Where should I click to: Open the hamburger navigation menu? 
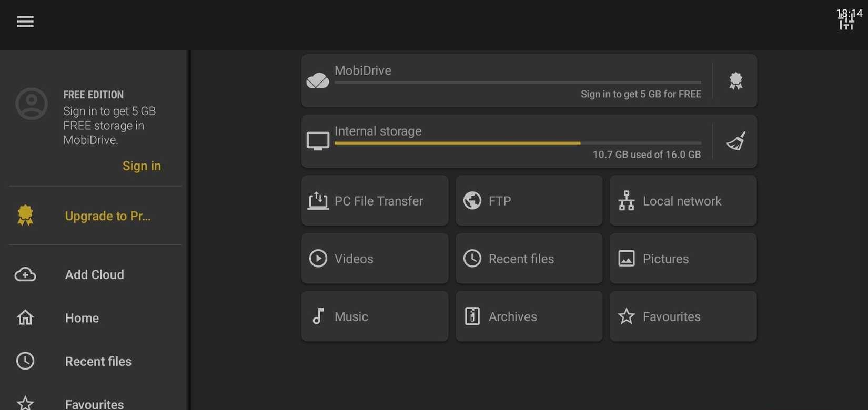[x=25, y=22]
